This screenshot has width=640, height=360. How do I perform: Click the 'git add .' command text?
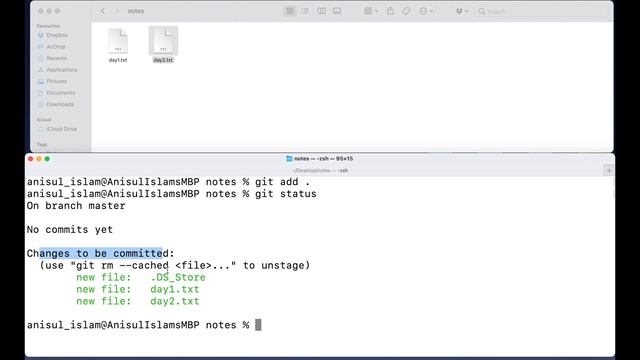(282, 182)
